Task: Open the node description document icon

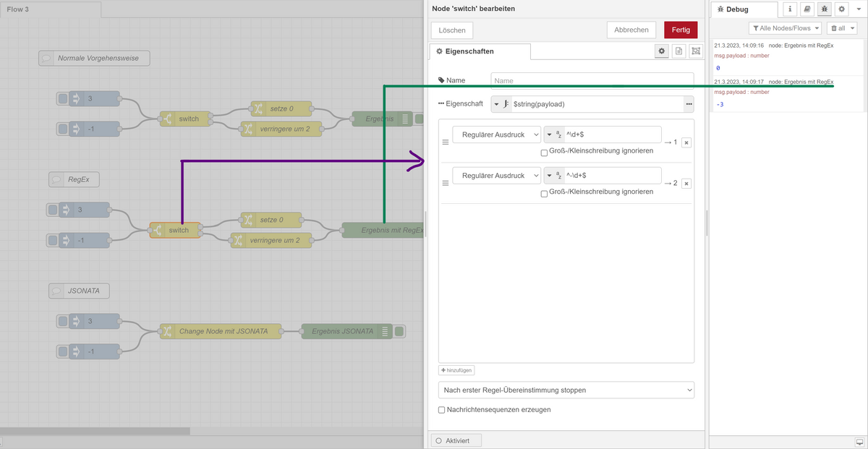Action: coord(678,51)
